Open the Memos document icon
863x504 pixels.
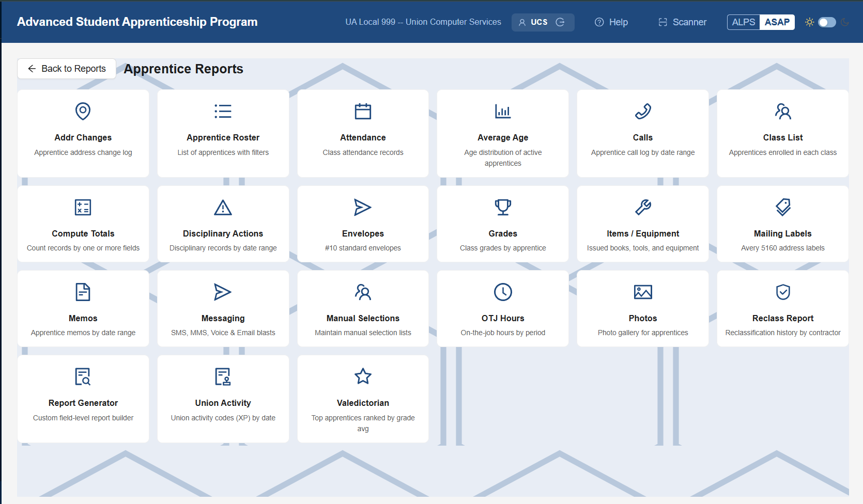click(x=83, y=292)
